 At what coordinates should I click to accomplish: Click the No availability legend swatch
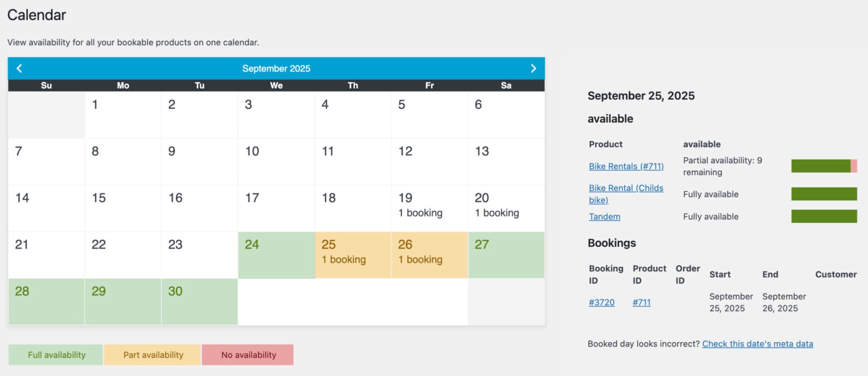click(248, 355)
